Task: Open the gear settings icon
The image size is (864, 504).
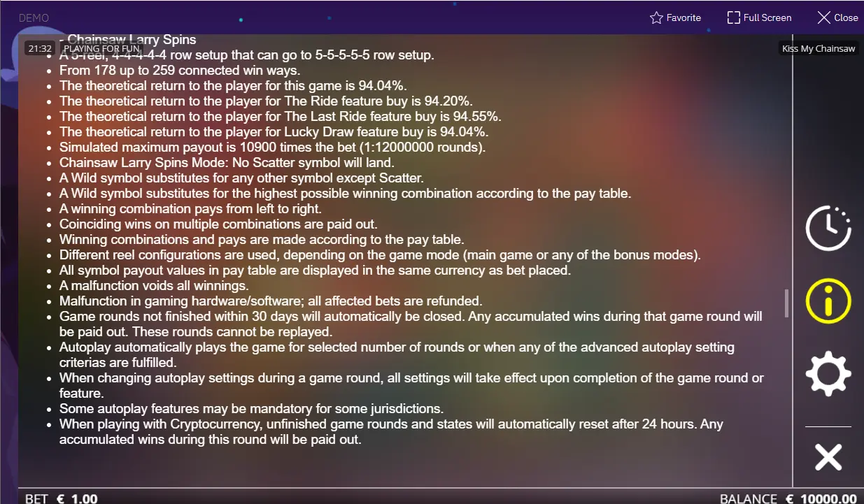Action: point(828,375)
